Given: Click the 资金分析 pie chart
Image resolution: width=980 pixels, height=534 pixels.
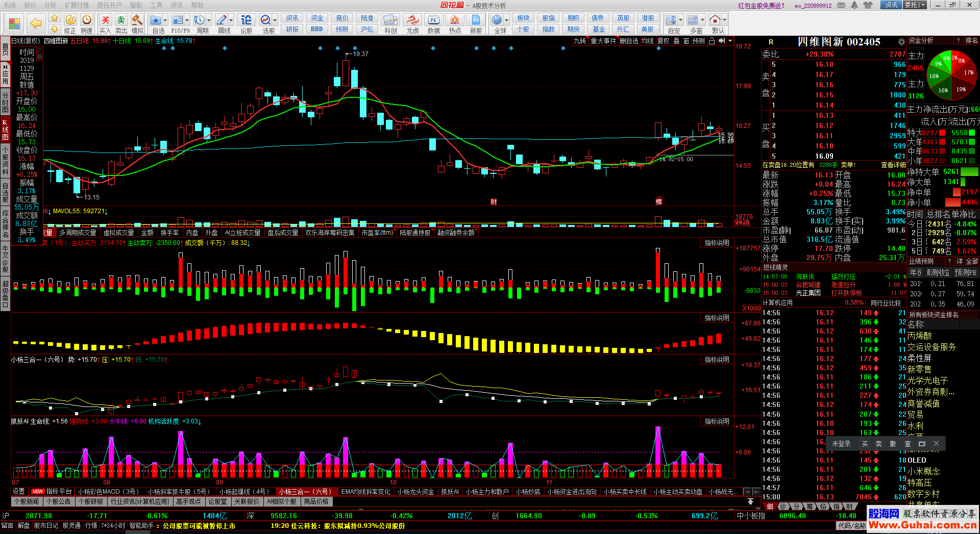Looking at the screenshot, I should [x=952, y=75].
